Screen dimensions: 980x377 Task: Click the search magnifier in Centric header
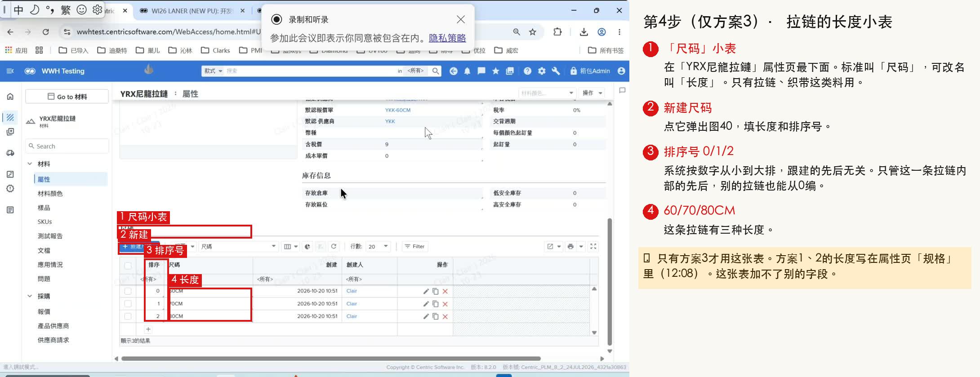435,71
